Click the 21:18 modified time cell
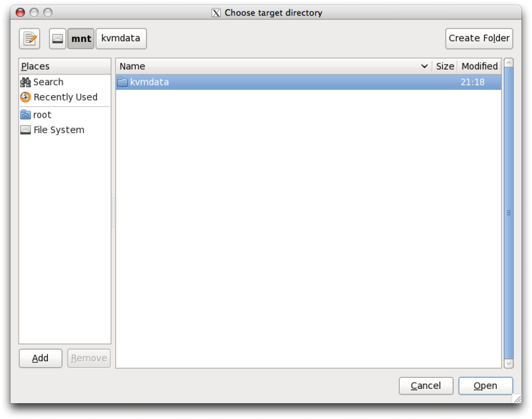Screen dimensions: 532x419 [x=472, y=82]
